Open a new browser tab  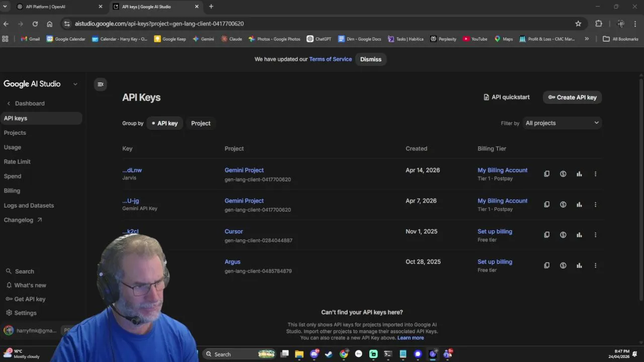tap(211, 7)
